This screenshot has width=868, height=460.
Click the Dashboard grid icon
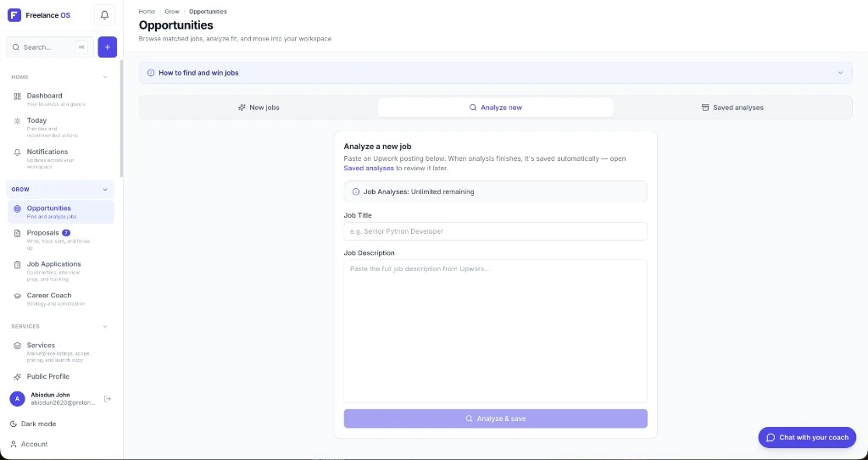(x=17, y=97)
